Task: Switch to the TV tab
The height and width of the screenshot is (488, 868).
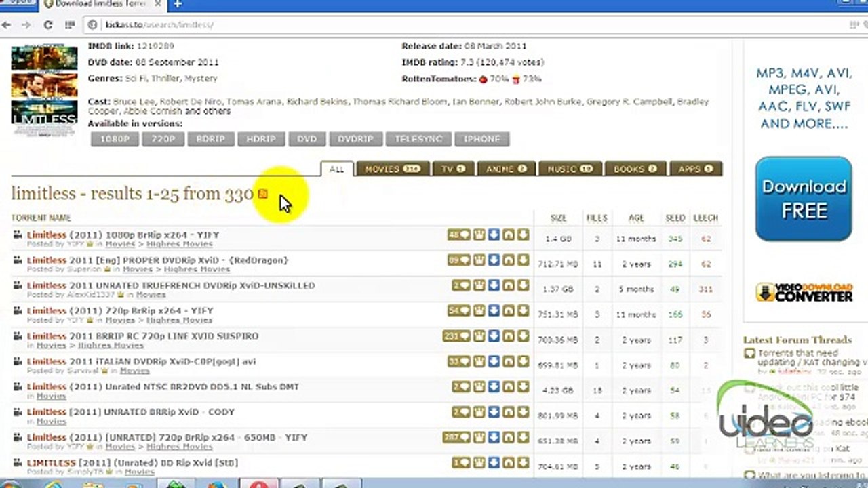Action: pos(452,169)
